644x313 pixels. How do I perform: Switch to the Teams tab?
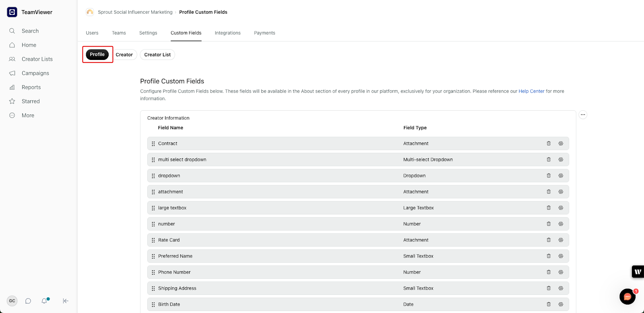119,33
